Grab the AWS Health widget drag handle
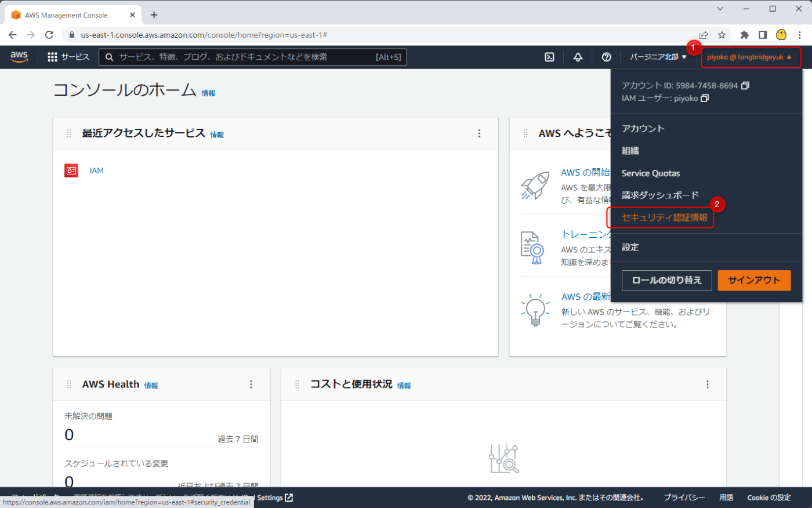The image size is (812, 508). point(69,384)
